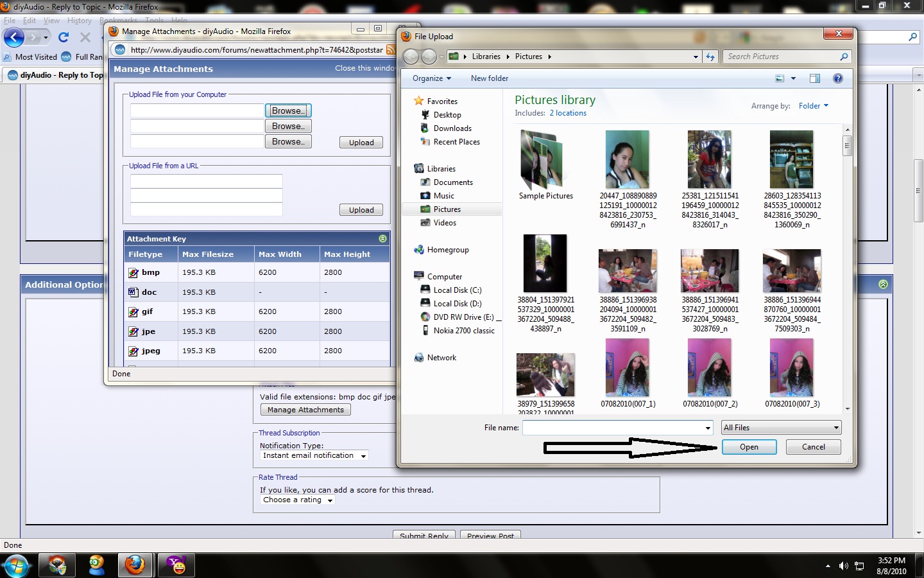Click Firefox icon in taskbar
This screenshot has width=924, height=578.
tap(135, 565)
